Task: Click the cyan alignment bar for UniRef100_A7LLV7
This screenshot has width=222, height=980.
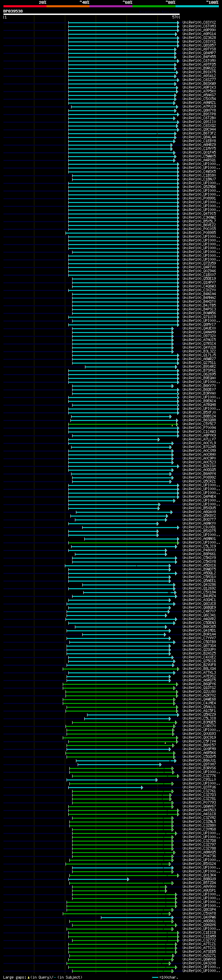Action: pyautogui.click(x=114, y=439)
